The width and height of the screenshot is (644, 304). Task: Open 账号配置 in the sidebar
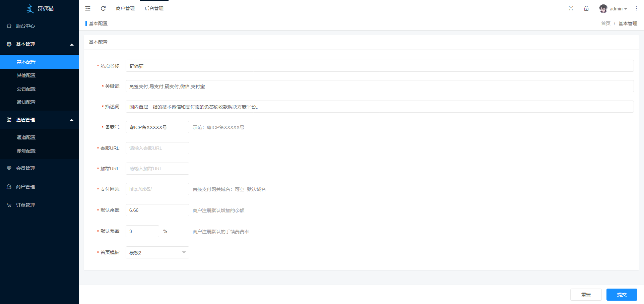(39, 151)
